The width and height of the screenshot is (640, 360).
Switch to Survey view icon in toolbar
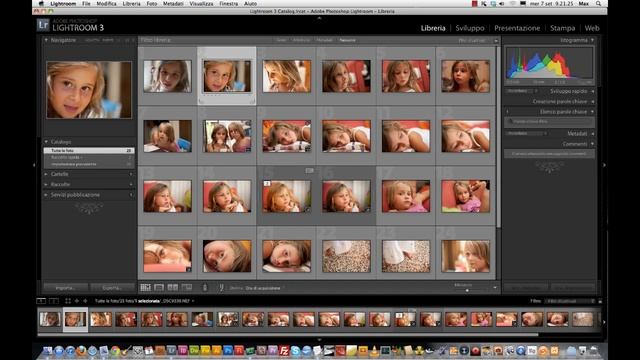pyautogui.click(x=187, y=288)
